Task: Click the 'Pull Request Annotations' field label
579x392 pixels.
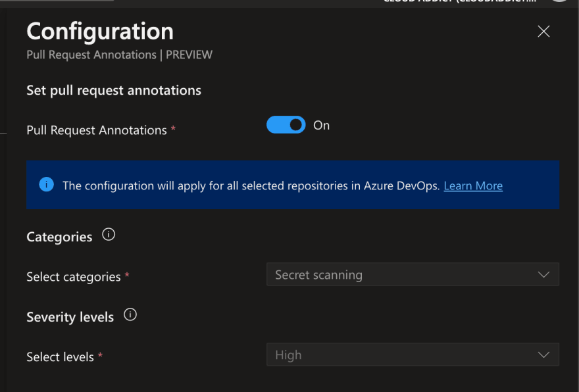Action: pos(97,130)
